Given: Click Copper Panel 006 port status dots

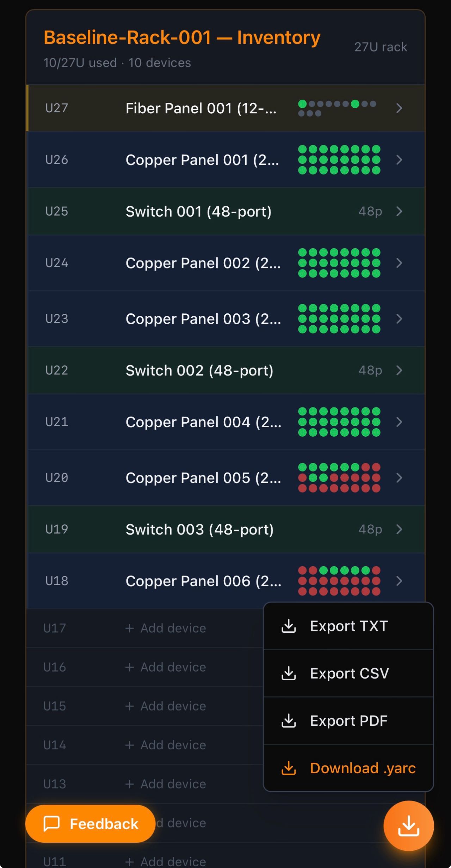Looking at the screenshot, I should coord(339,581).
